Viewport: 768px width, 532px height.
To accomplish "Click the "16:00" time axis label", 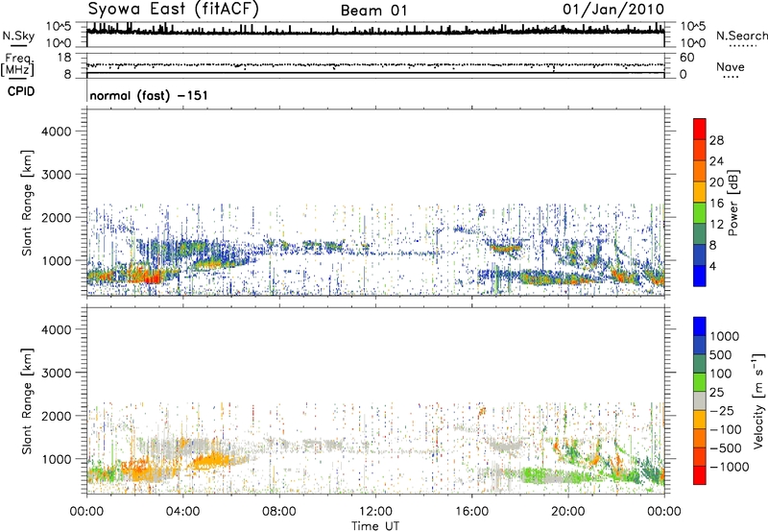I will pos(471,512).
